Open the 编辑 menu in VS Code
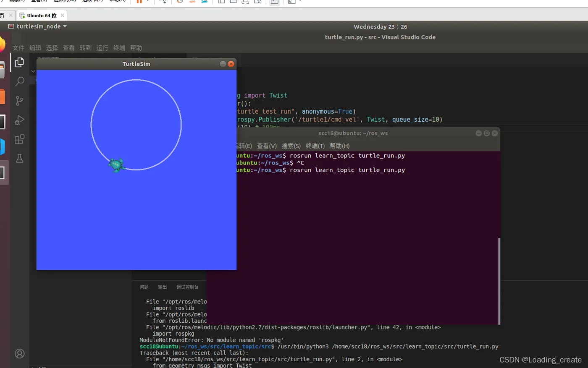588x368 pixels. coord(35,48)
